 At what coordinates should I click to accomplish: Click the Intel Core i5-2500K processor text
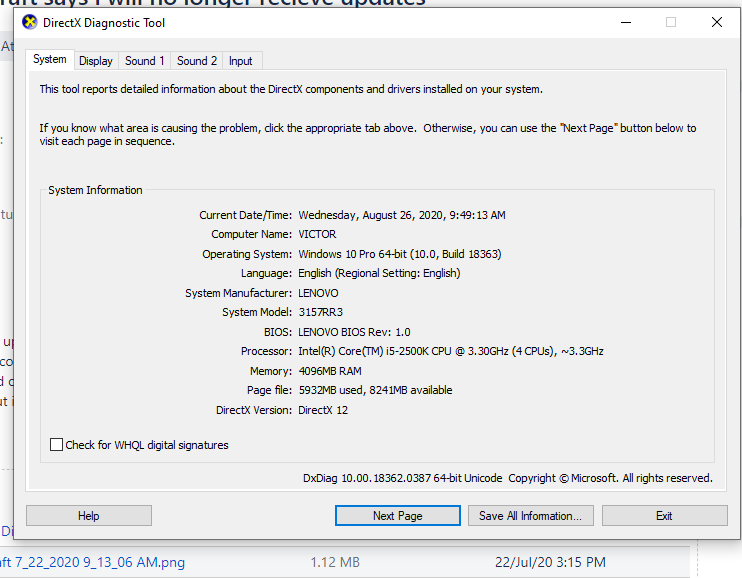click(x=451, y=351)
